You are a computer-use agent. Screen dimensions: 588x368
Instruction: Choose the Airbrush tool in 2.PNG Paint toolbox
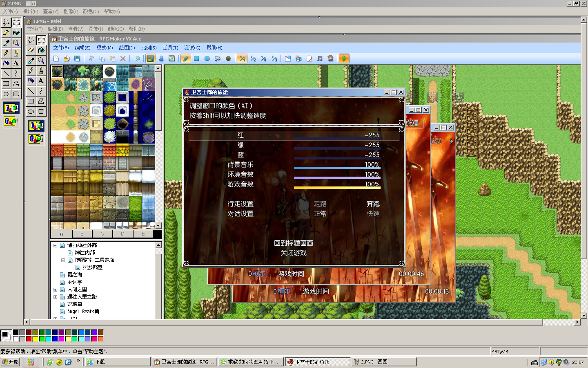[6, 63]
